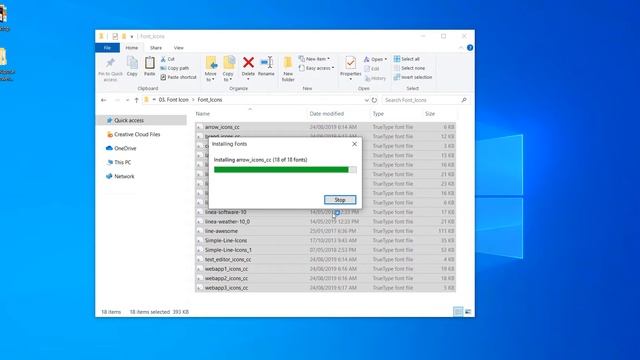Select the line-awesome font file
The height and width of the screenshot is (360, 640).
(x=325, y=231)
